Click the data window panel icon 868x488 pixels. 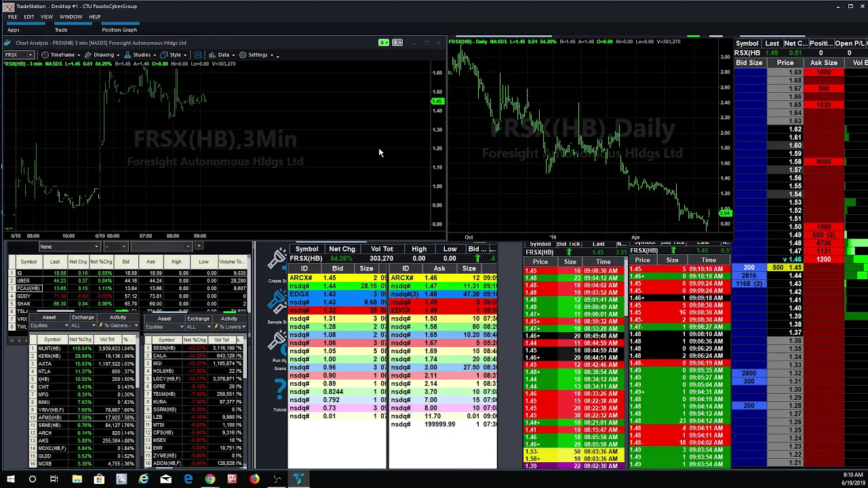[197, 55]
